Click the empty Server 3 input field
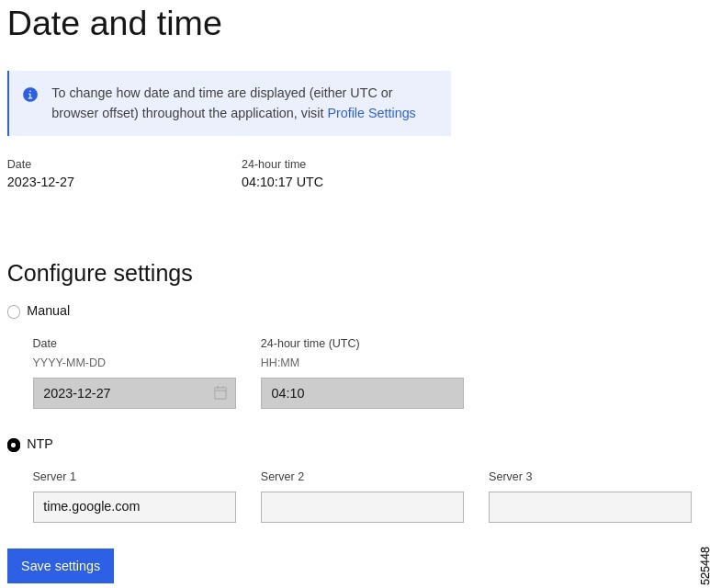Image resolution: width=710 pixels, height=588 pixels. pyautogui.click(x=590, y=507)
